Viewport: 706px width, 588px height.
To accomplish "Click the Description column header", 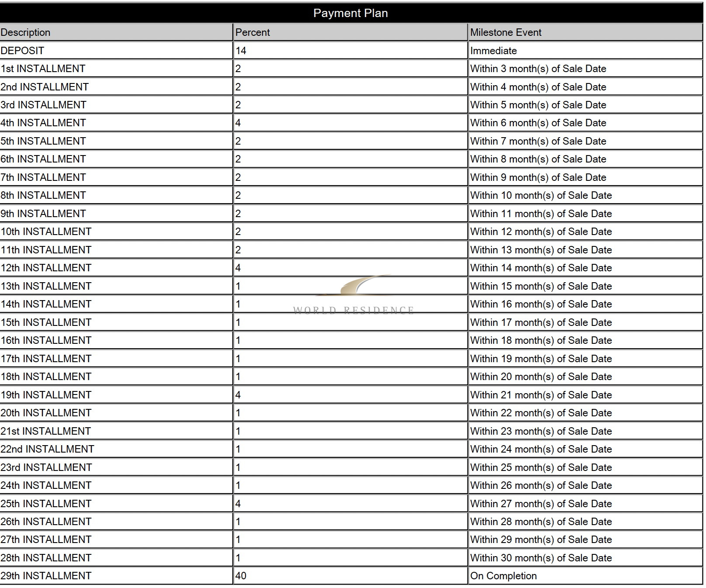I will 116,32.
